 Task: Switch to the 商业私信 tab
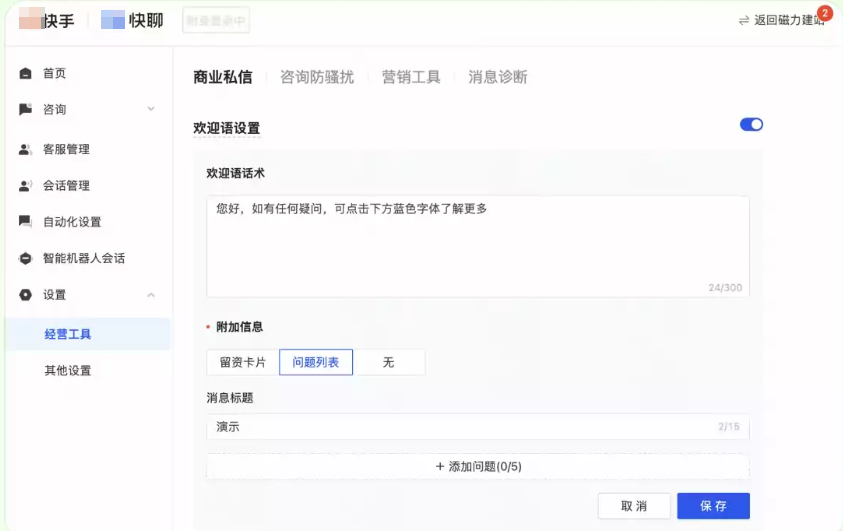pyautogui.click(x=223, y=77)
